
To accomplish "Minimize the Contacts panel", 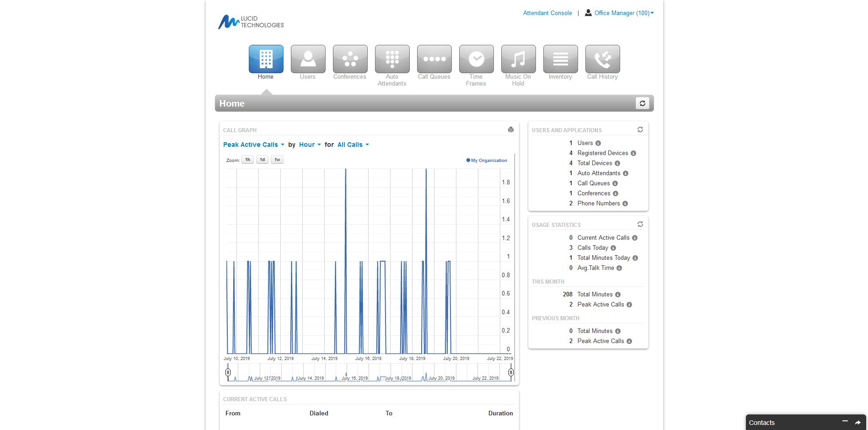I will pyautogui.click(x=845, y=422).
